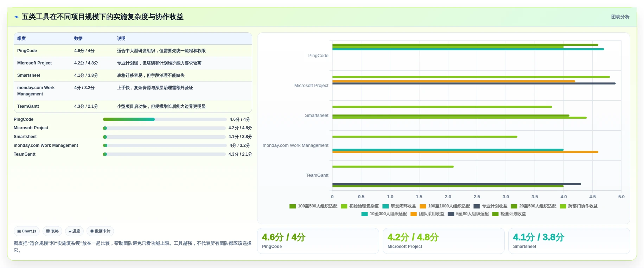Click the monday.com Work Management progress bar
Image resolution: width=644 pixels, height=268 pixels.
[165, 145]
